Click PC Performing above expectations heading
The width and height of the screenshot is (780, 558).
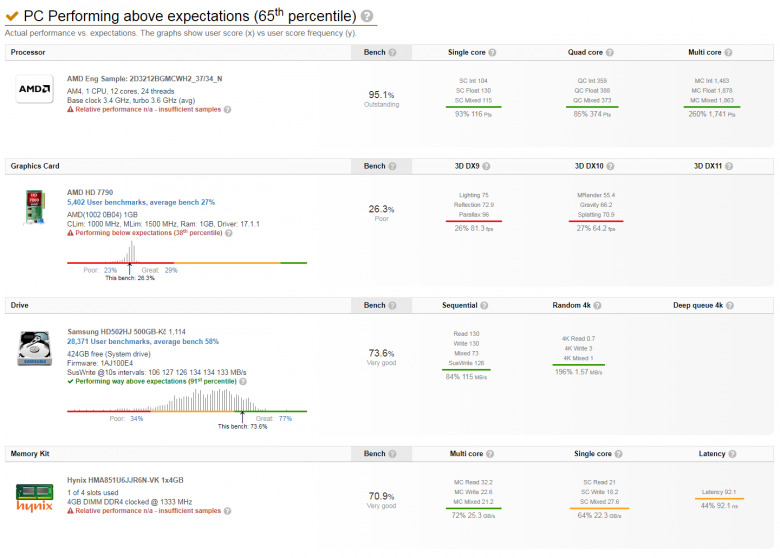coord(190,16)
